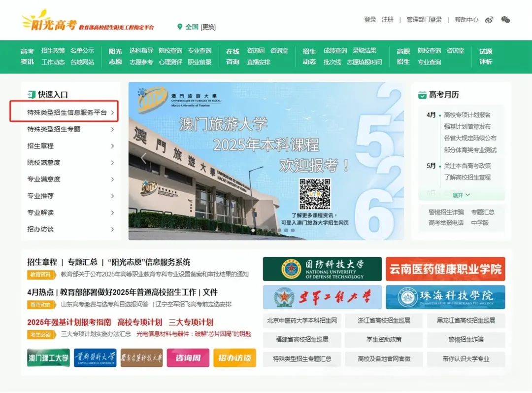532x393 pixels.
Task: Expand 专业解读 chevron
Action: [112, 213]
